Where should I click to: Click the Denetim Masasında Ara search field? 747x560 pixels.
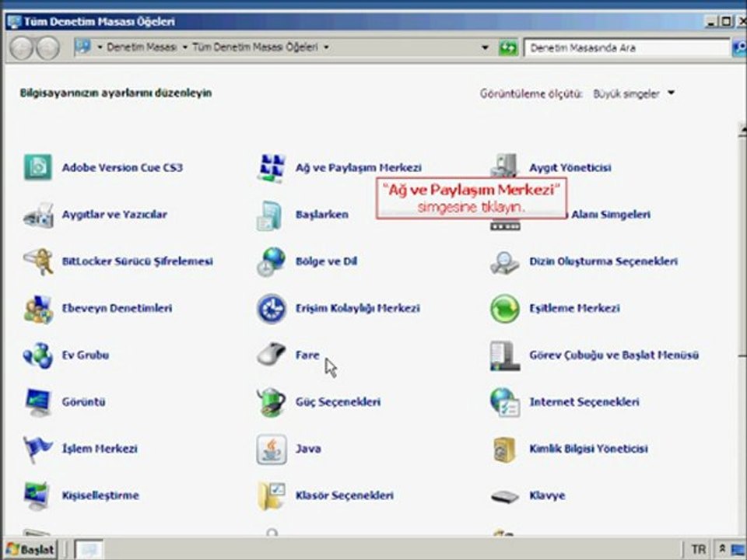[626, 47]
